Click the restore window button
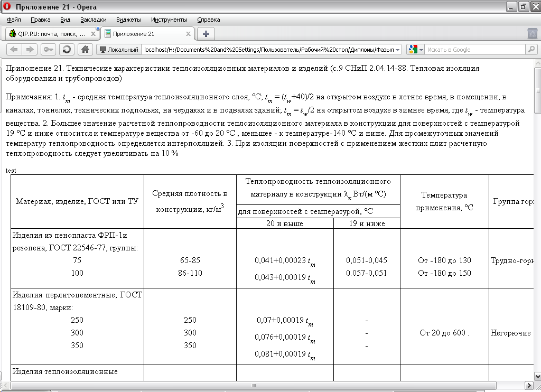 tap(524, 6)
